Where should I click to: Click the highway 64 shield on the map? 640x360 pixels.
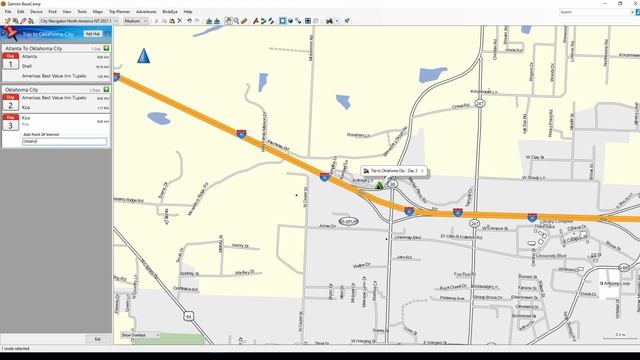[188, 316]
